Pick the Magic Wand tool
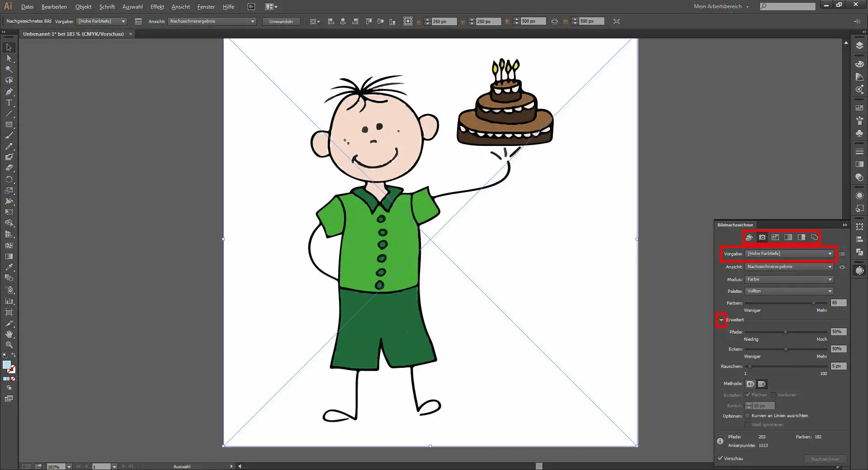Viewport: 868px width, 470px height. coord(9,69)
